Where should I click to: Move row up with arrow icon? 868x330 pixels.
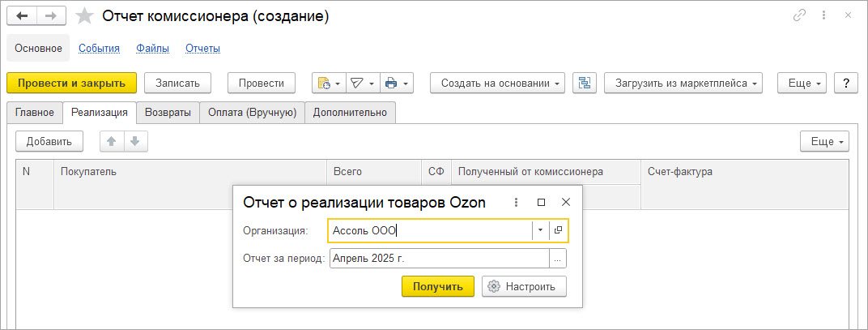(112, 141)
